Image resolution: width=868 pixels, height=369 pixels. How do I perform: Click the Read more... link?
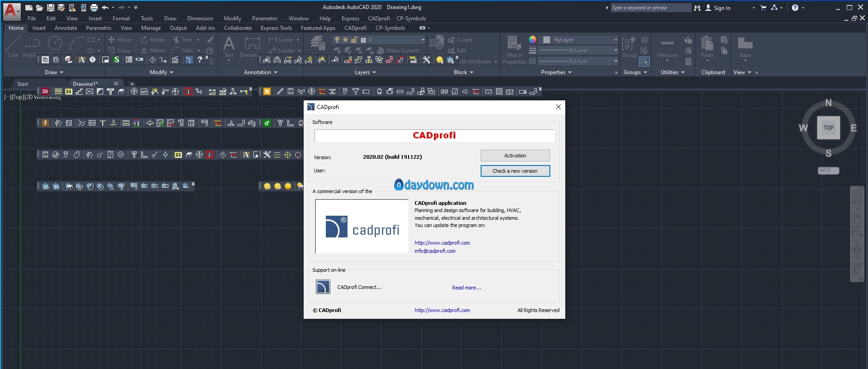click(466, 288)
